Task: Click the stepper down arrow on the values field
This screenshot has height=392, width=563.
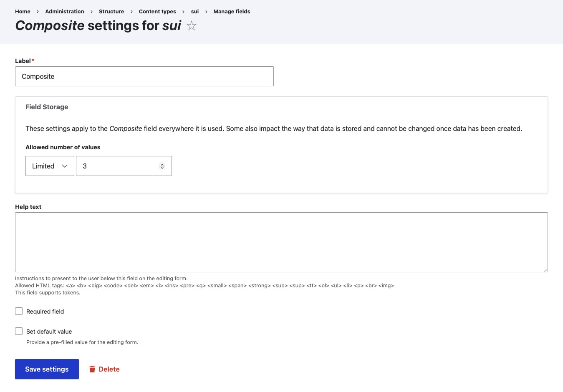Action: pos(162,168)
